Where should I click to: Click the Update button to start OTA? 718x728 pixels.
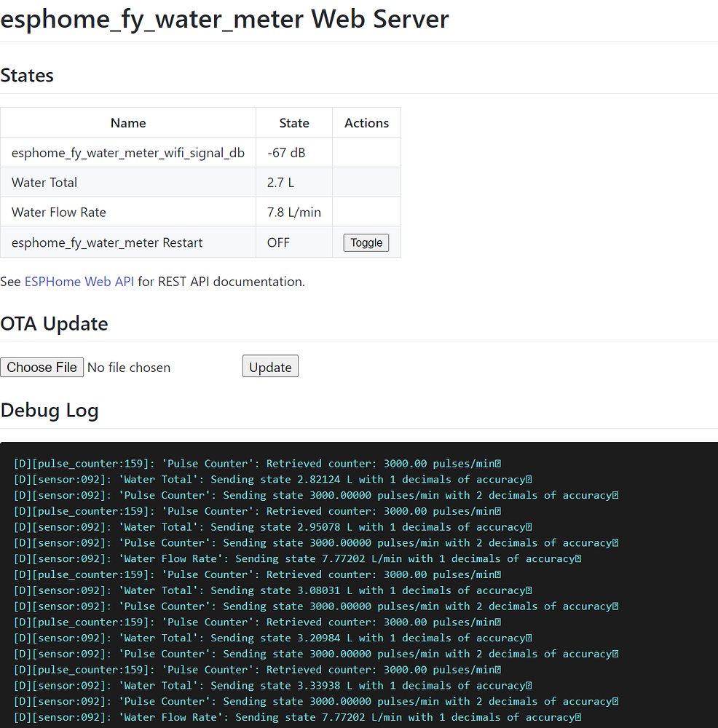(x=270, y=366)
